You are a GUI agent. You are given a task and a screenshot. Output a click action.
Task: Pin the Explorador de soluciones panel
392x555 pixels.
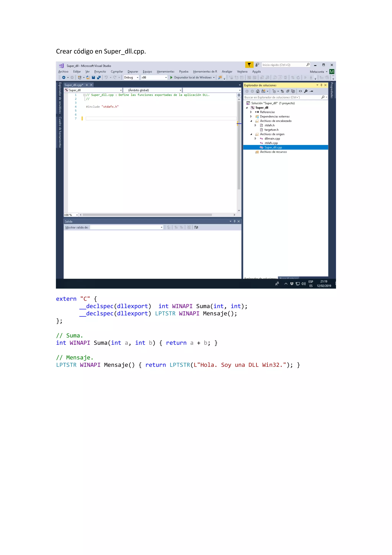point(321,85)
